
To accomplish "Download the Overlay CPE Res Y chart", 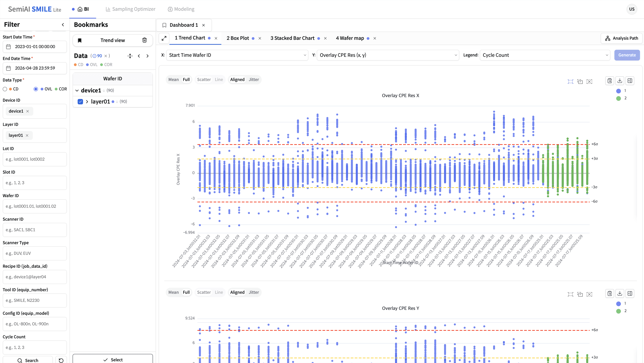I will click(620, 293).
